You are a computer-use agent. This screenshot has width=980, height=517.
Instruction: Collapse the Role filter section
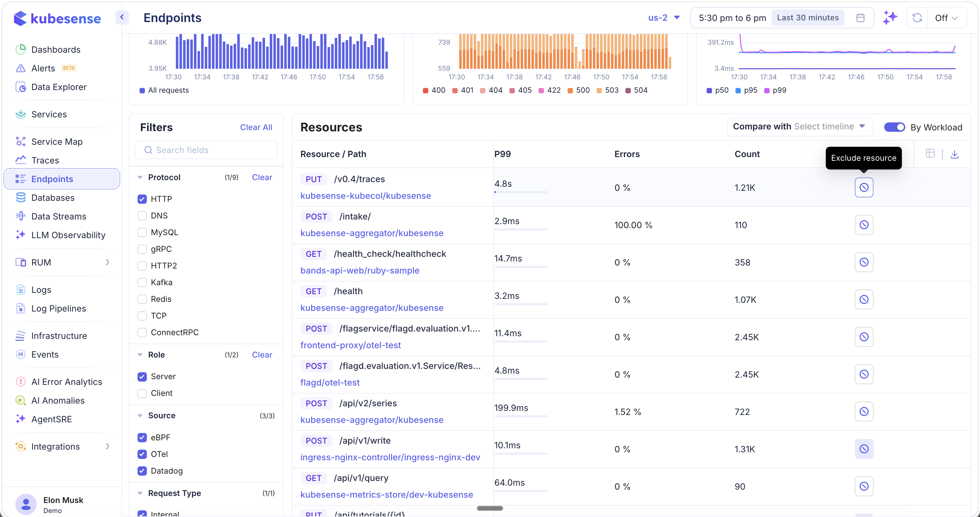coord(140,355)
